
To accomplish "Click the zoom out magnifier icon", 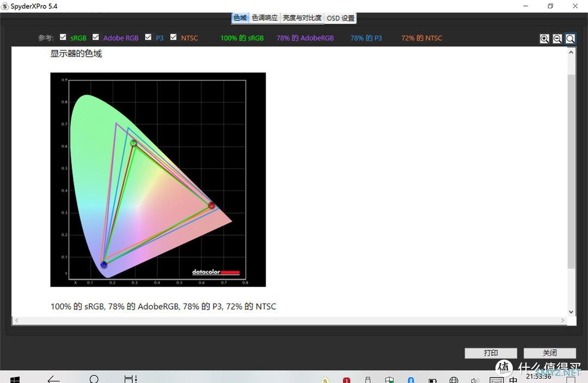I will click(x=558, y=39).
